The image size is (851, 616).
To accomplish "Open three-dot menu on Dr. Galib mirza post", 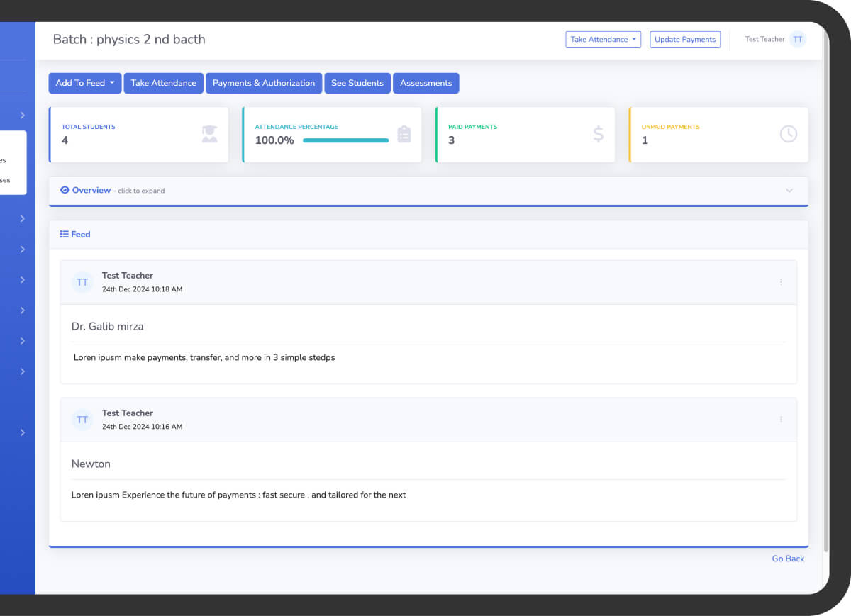I will [x=781, y=282].
